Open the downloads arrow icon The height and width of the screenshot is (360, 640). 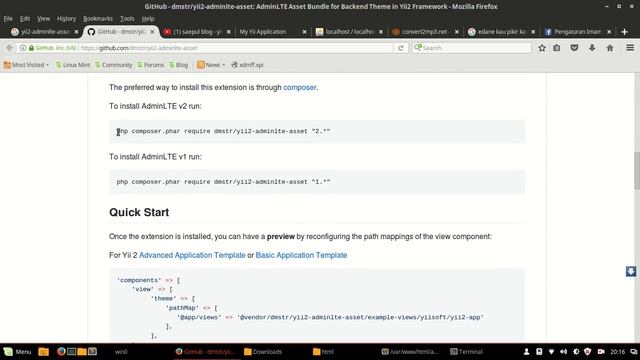[592, 48]
